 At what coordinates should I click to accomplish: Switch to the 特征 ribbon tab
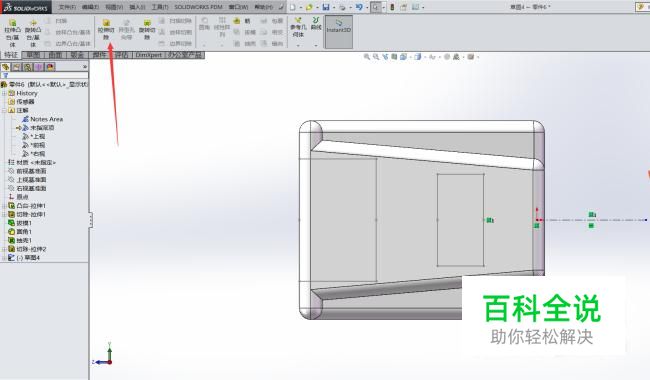pos(11,55)
